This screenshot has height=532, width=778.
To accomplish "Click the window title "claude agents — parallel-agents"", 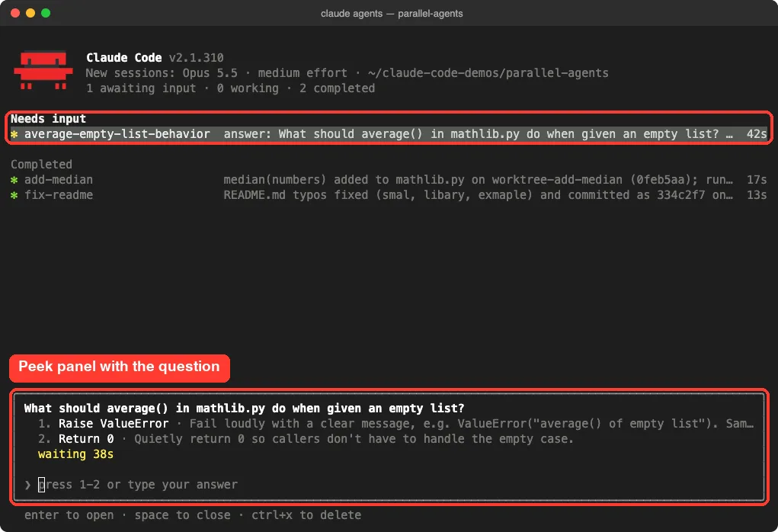I will 392,14.
